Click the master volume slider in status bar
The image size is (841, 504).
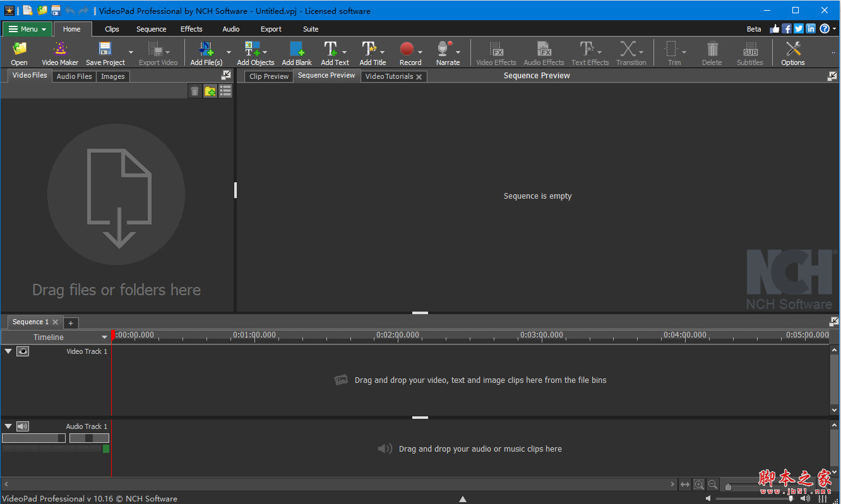point(756,498)
